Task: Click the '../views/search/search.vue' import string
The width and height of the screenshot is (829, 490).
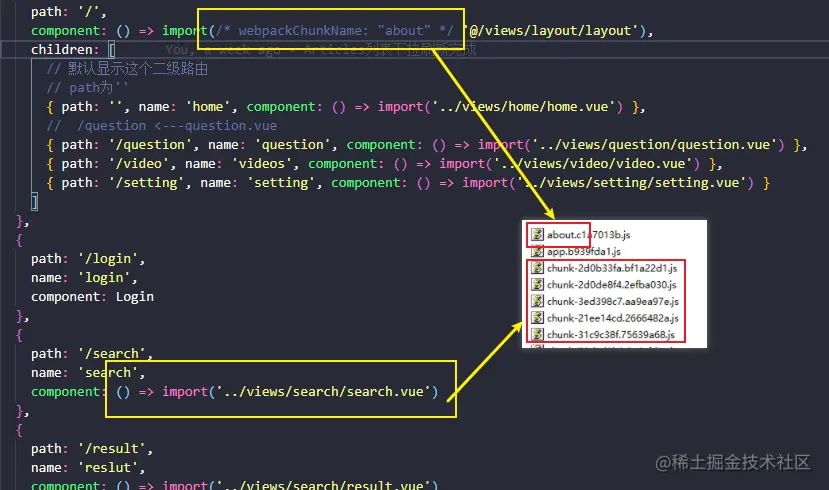Action: pos(324,392)
